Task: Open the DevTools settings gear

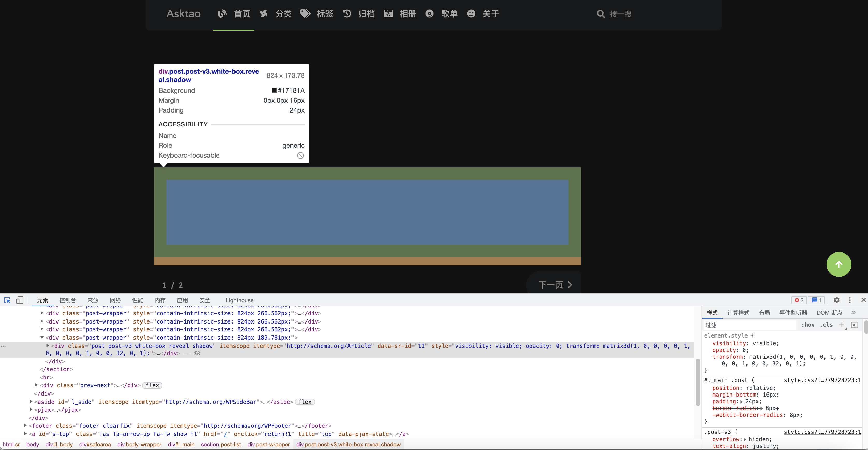Action: [x=837, y=300]
